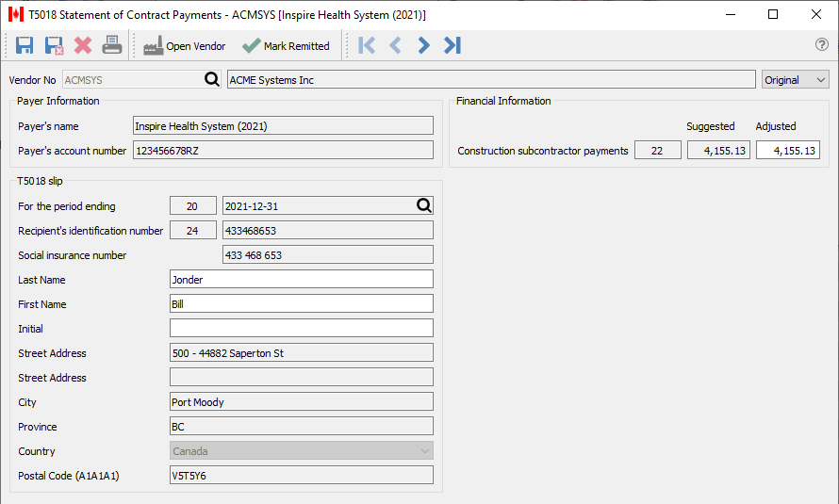Open help via the question mark icon

821,44
